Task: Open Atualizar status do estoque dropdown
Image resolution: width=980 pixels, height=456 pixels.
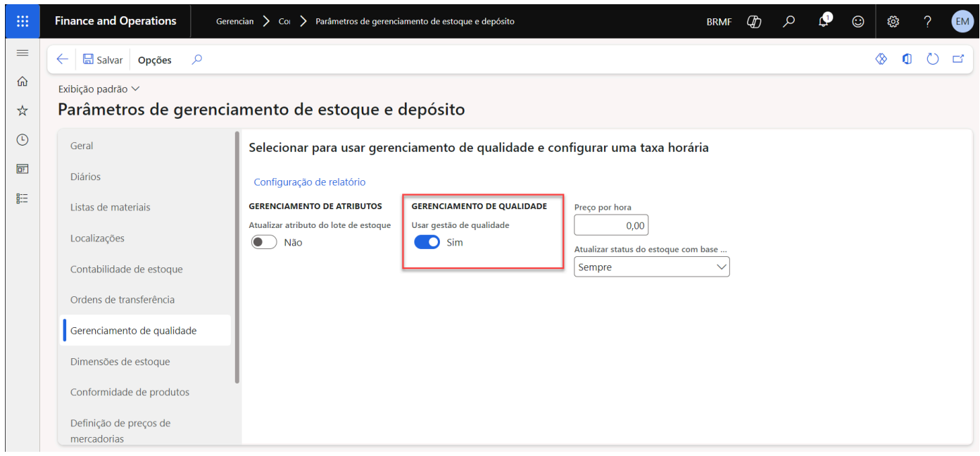Action: click(x=651, y=267)
